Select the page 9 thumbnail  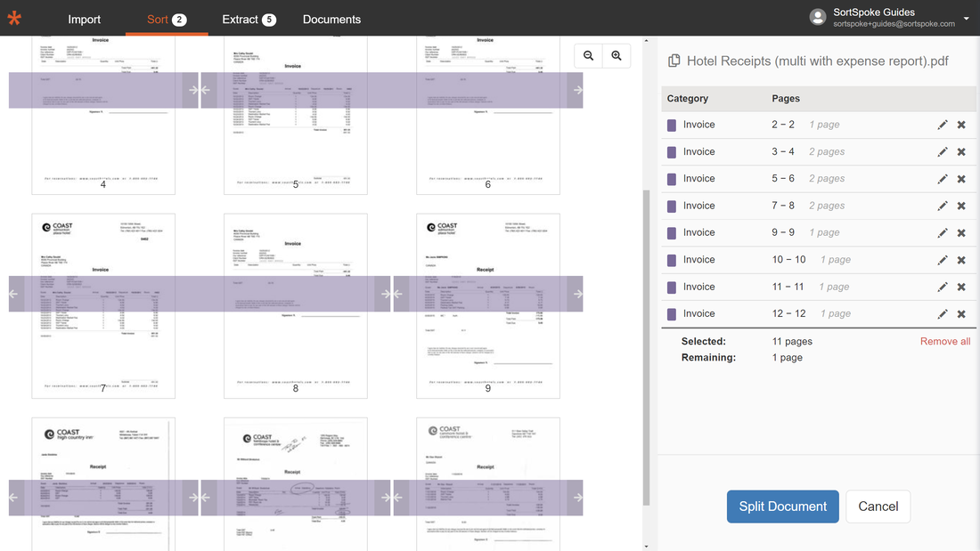[x=488, y=306]
